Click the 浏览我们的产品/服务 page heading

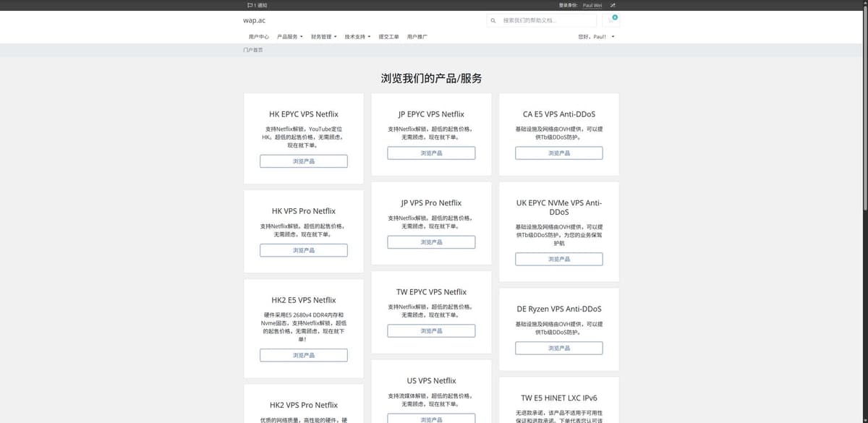[x=431, y=78]
